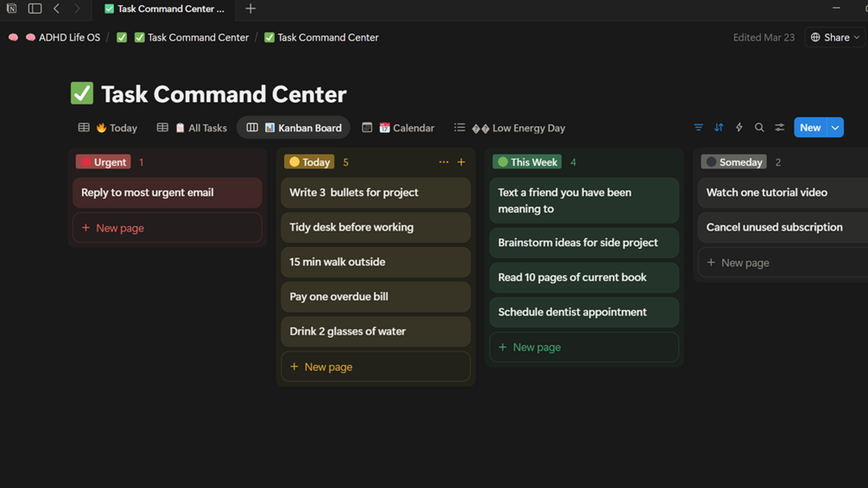Click the blue New button
The image size is (868, 488).
[809, 128]
